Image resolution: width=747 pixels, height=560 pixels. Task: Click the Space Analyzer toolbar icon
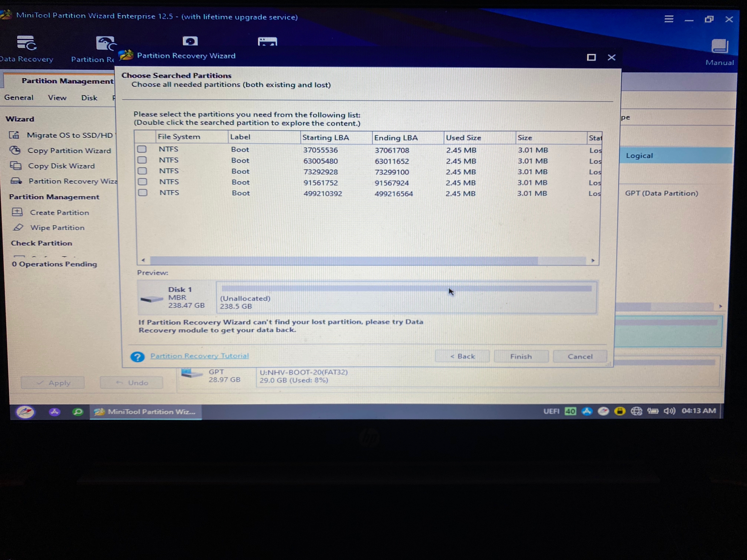pos(267,42)
